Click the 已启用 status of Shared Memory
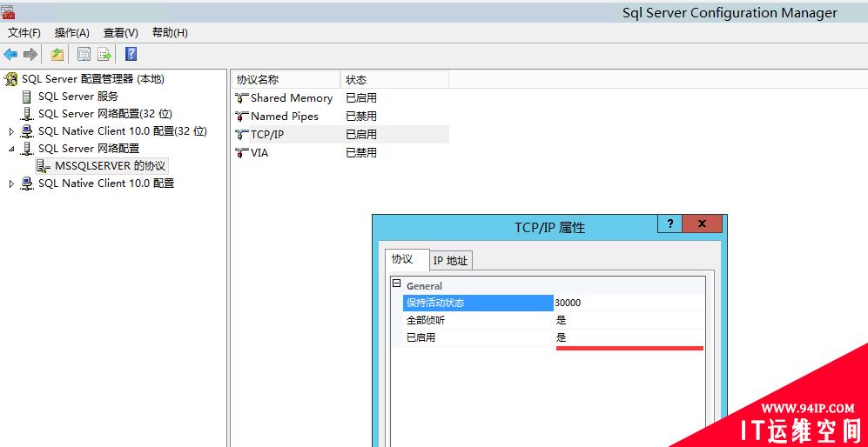Screen dimensions: 868x447 [361, 98]
